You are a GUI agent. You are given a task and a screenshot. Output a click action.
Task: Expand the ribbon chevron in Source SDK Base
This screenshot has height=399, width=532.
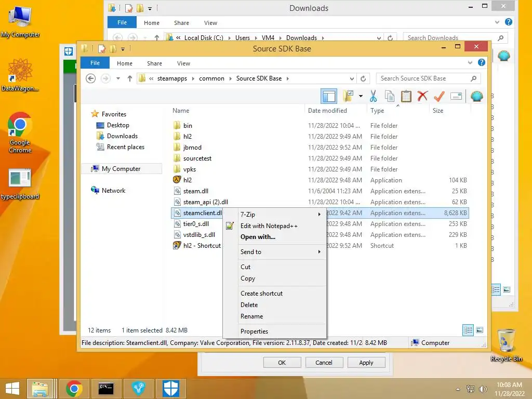[x=470, y=62]
